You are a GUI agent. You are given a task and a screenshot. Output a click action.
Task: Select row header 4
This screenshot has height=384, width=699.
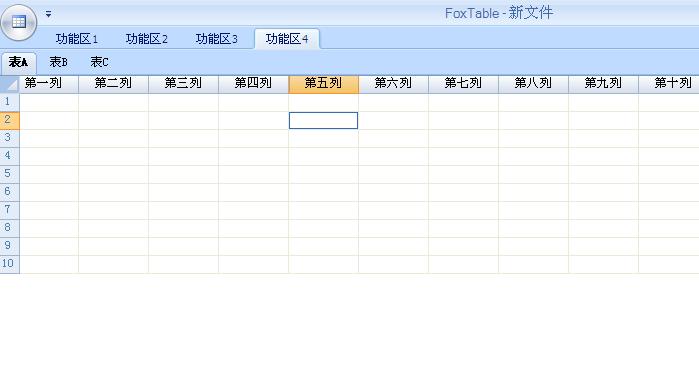point(9,156)
